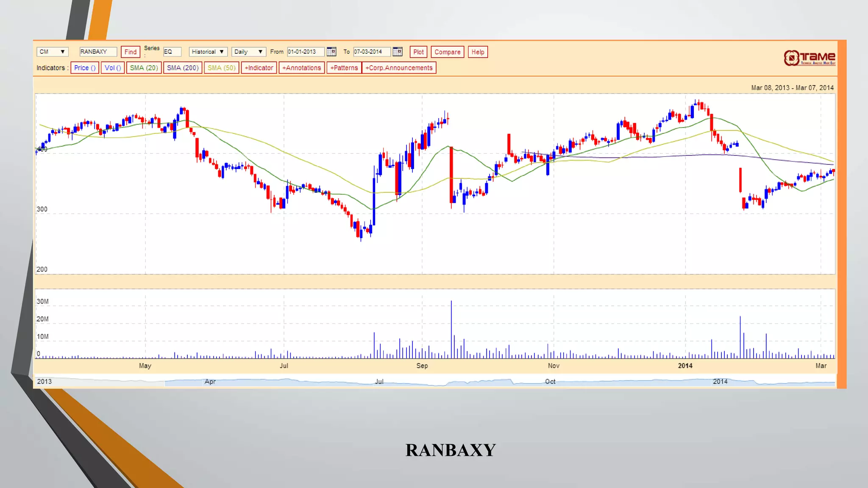Screen dimensions: 868x488
Task: Open the Help button
Action: click(478, 52)
